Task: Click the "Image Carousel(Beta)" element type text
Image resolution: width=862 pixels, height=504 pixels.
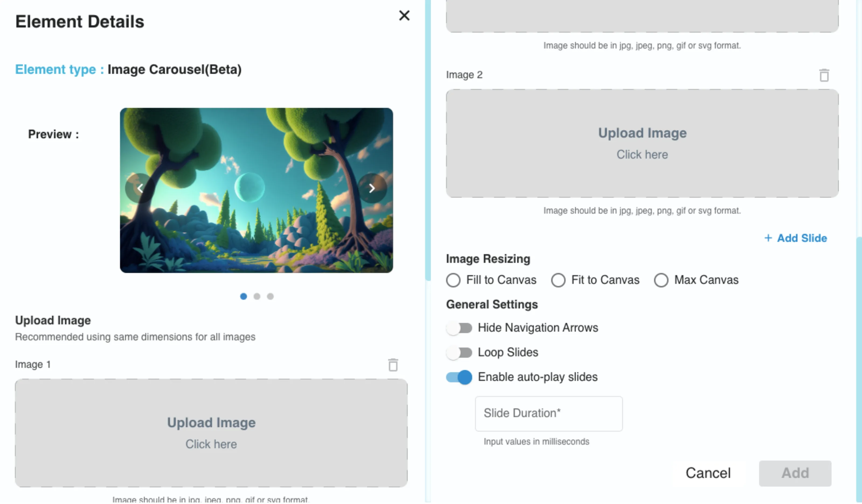Action: (x=174, y=69)
